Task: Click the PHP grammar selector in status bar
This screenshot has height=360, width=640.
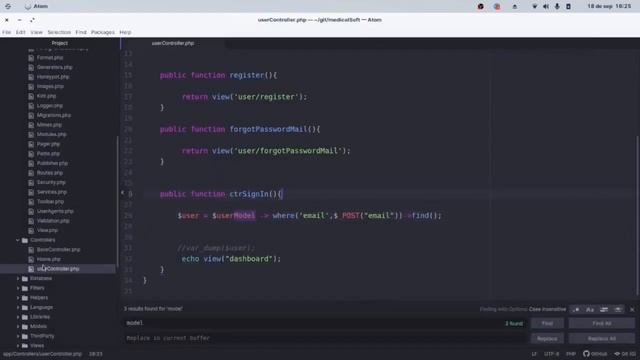Action: pyautogui.click(x=571, y=354)
